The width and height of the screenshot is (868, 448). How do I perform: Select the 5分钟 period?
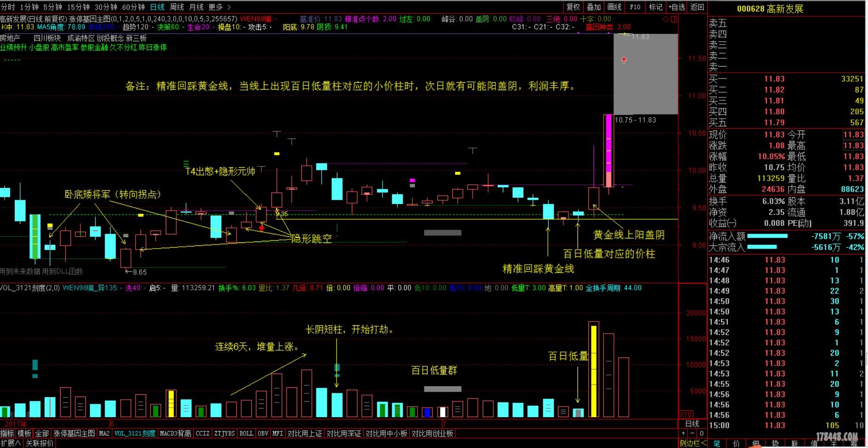coord(53,7)
